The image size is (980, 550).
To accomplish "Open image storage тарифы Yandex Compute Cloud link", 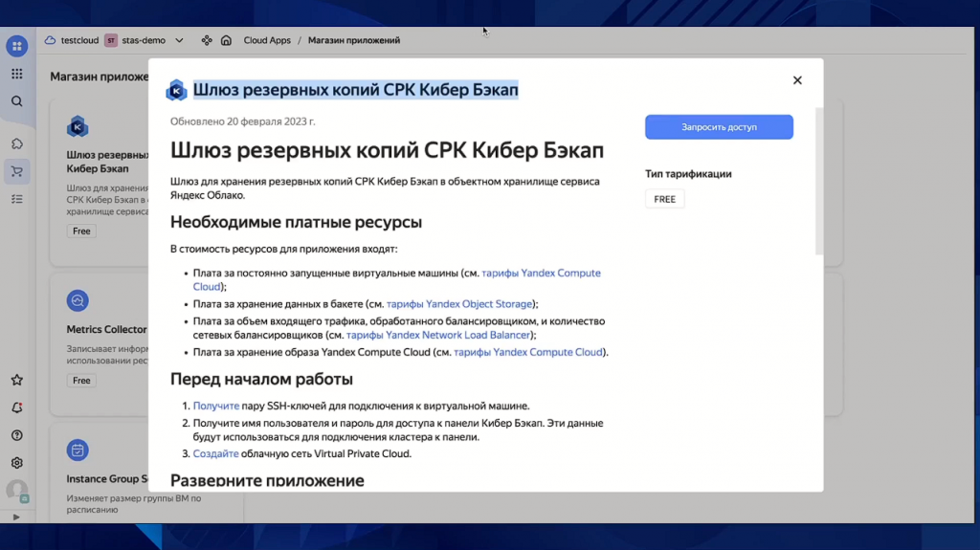I will pyautogui.click(x=528, y=352).
